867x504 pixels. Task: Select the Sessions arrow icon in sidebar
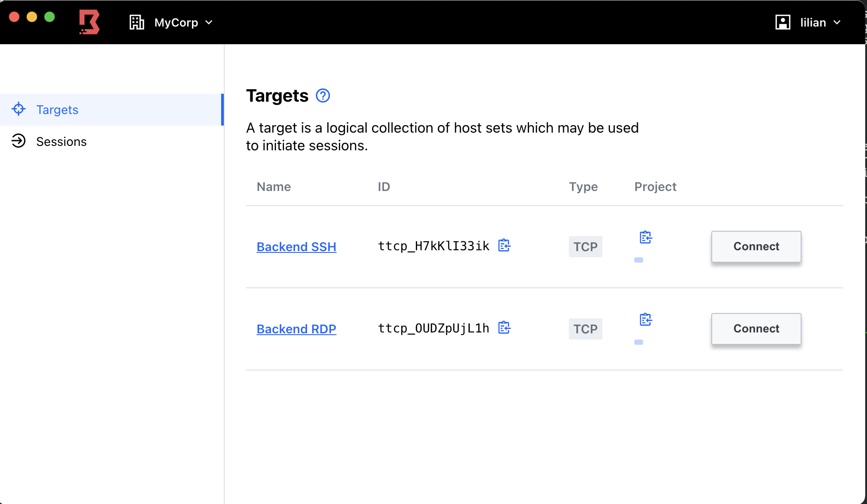(19, 141)
